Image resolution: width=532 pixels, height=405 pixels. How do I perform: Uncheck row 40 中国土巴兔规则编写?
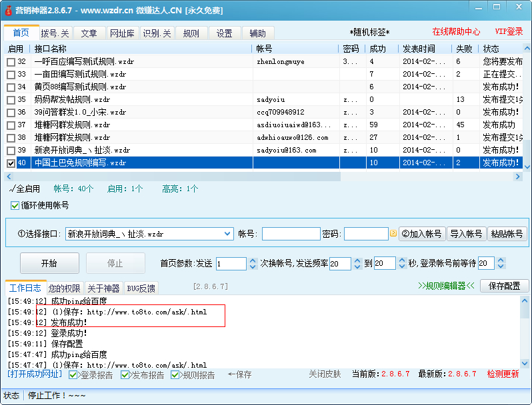pos(11,163)
